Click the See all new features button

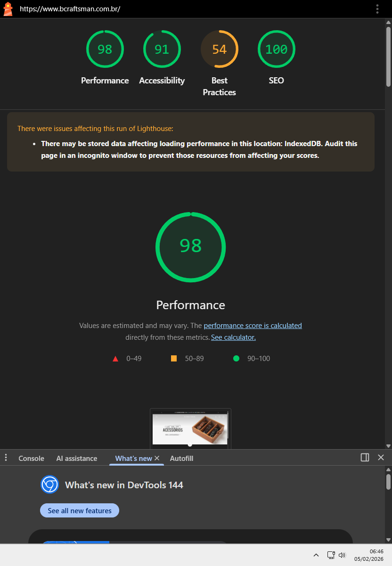coord(79,510)
